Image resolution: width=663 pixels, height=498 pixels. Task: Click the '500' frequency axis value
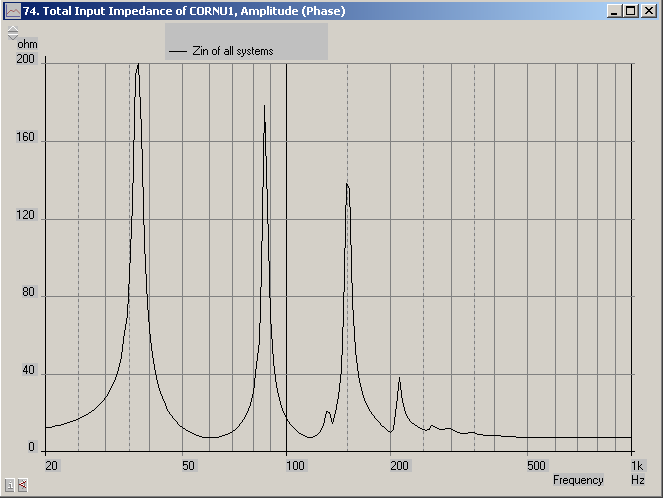click(x=537, y=466)
